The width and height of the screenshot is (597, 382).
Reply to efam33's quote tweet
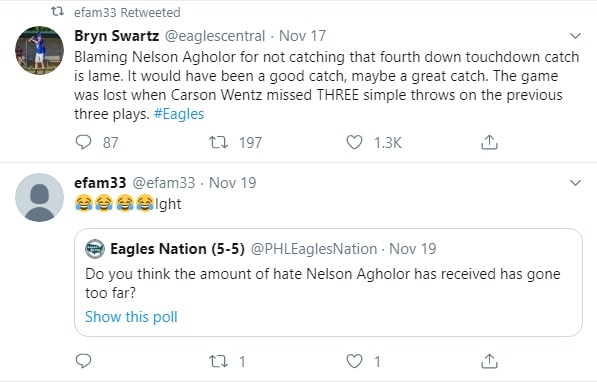pos(83,361)
